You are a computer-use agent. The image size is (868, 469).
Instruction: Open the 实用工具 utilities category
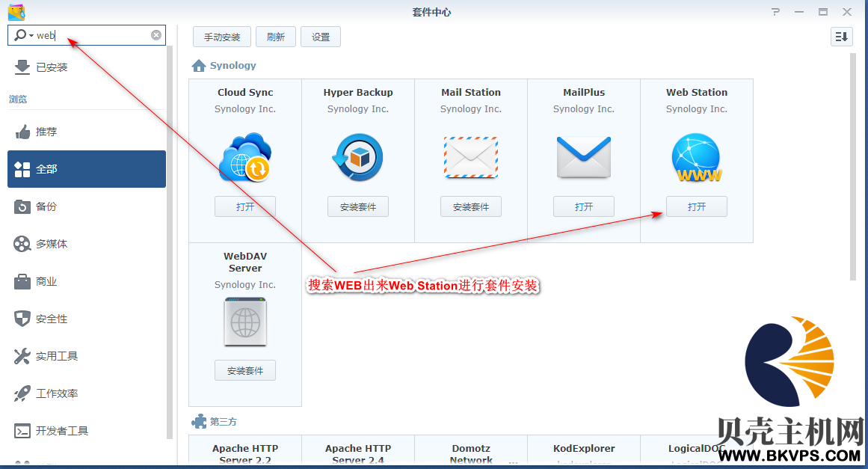(87, 356)
